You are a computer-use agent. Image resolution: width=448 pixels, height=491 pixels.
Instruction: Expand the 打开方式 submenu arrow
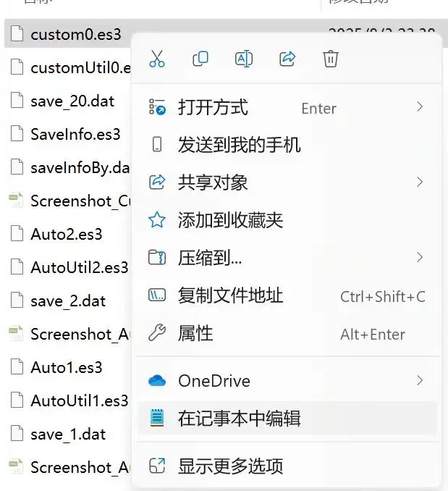tap(420, 107)
